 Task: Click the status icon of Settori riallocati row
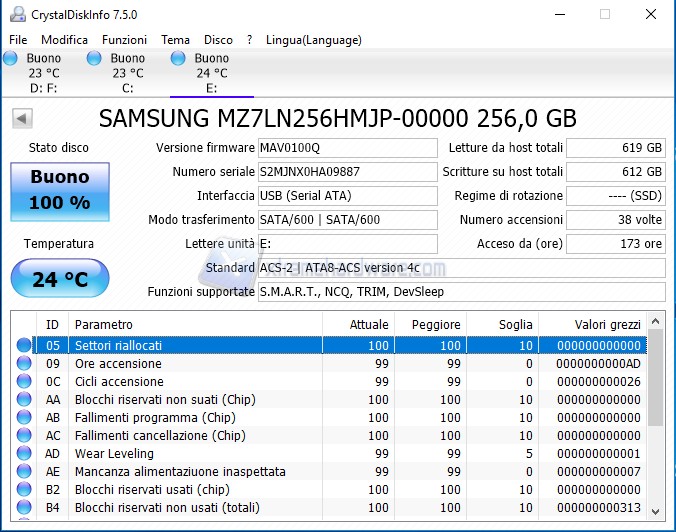point(24,345)
